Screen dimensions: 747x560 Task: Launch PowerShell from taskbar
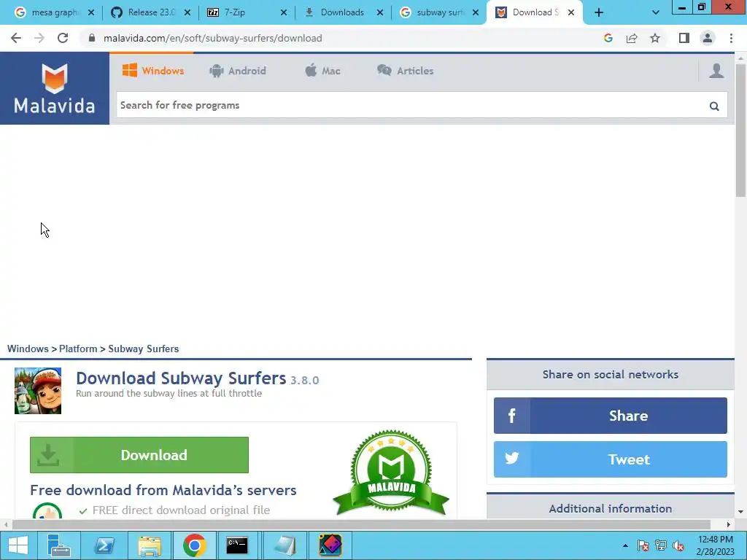(104, 545)
